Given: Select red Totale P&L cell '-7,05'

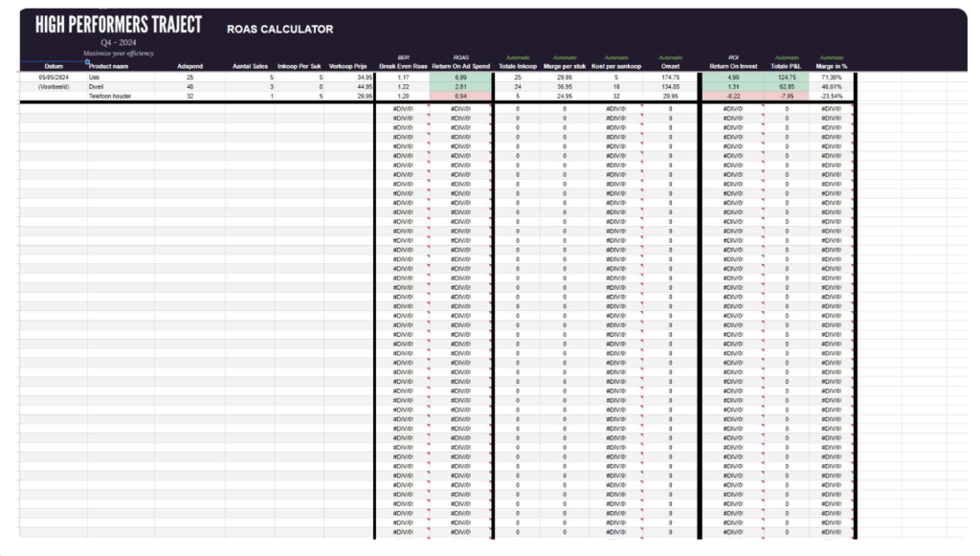Looking at the screenshot, I should click(x=787, y=97).
